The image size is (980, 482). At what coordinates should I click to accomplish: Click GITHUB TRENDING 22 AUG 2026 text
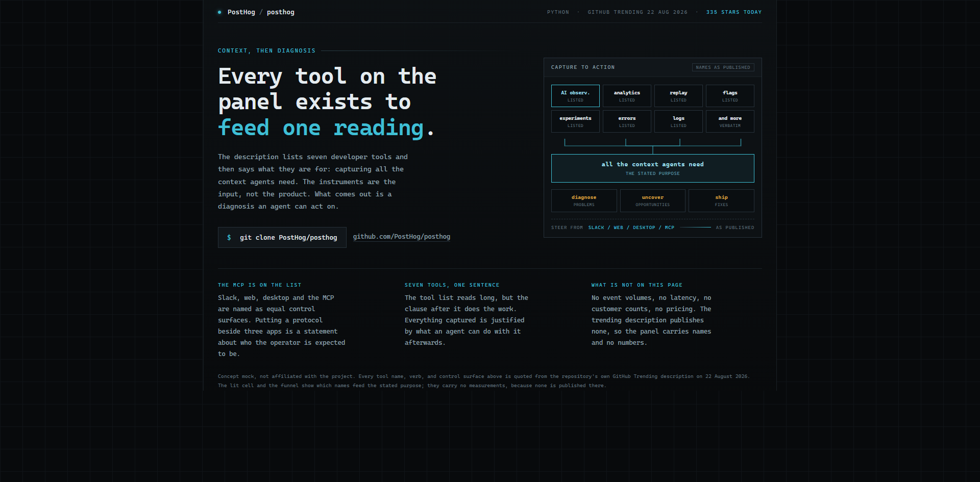click(x=638, y=12)
